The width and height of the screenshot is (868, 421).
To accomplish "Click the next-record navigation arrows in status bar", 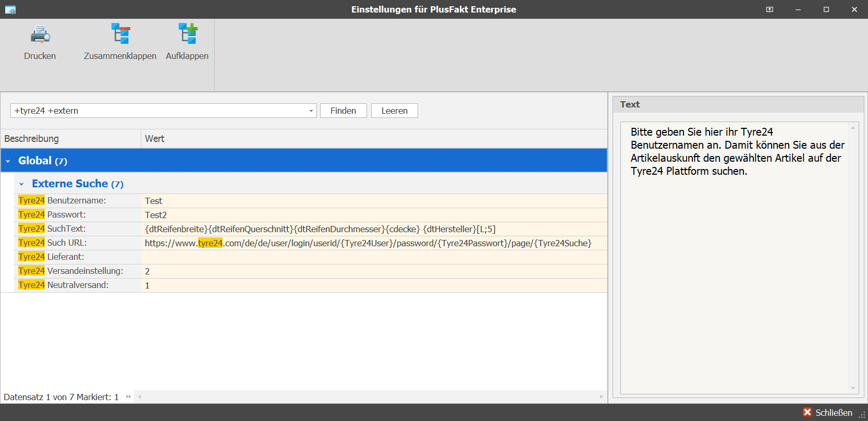I will coord(128,396).
